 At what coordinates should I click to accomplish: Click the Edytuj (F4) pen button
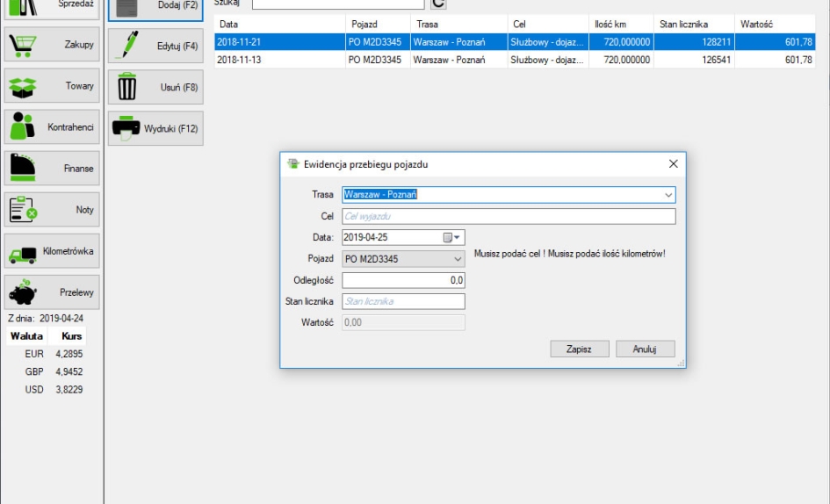pos(155,46)
